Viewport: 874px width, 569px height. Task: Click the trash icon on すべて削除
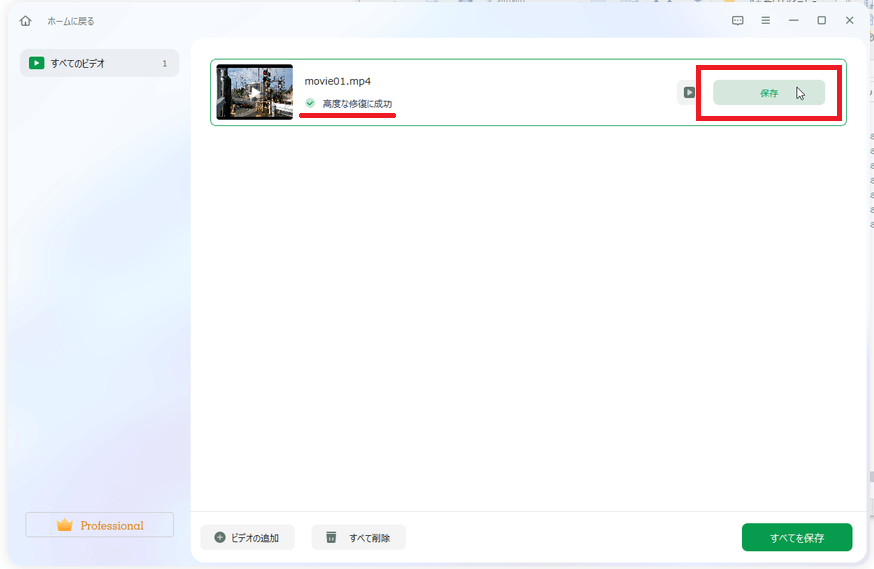pyautogui.click(x=331, y=538)
